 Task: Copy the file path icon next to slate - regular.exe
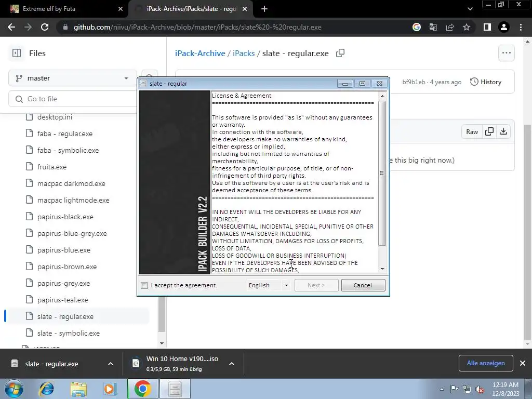340,54
